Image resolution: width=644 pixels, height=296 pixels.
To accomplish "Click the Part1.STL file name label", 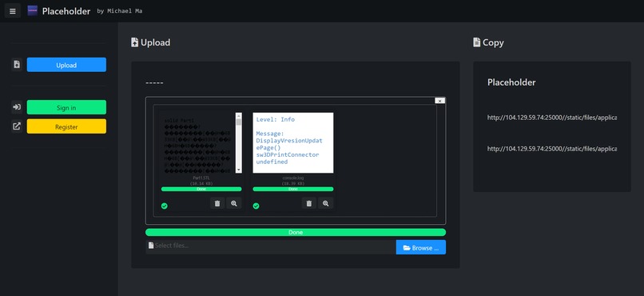I will [201, 178].
